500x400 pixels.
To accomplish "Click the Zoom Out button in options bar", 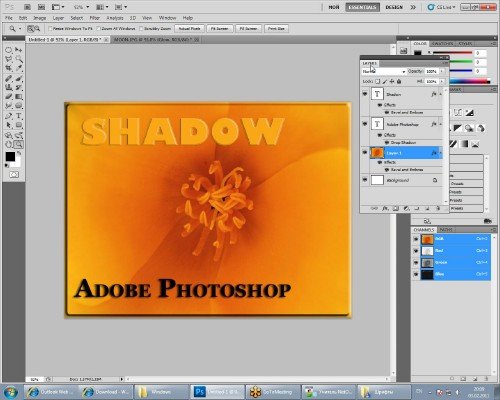I will [37, 29].
